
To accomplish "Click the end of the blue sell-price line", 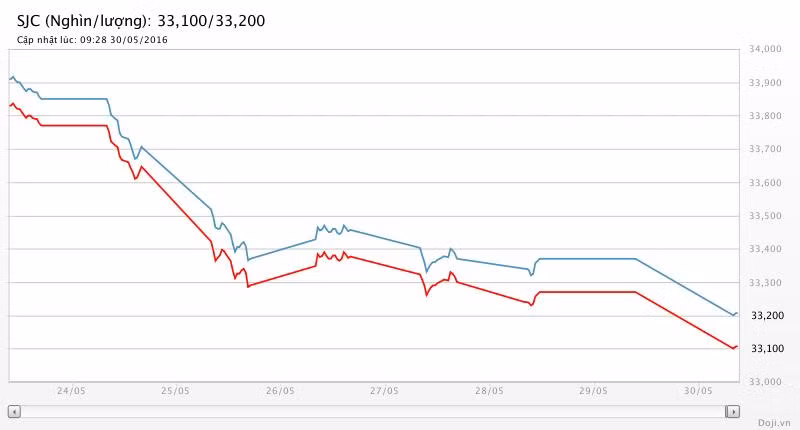I will (x=737, y=313).
